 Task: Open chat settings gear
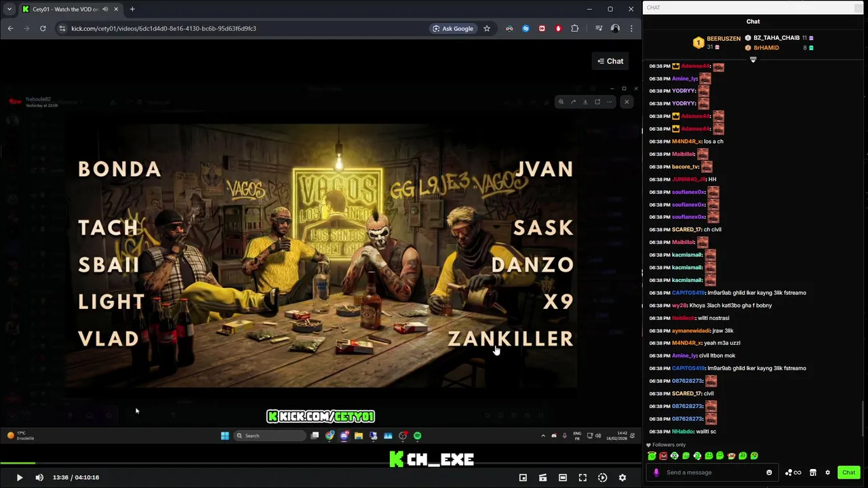(x=827, y=472)
